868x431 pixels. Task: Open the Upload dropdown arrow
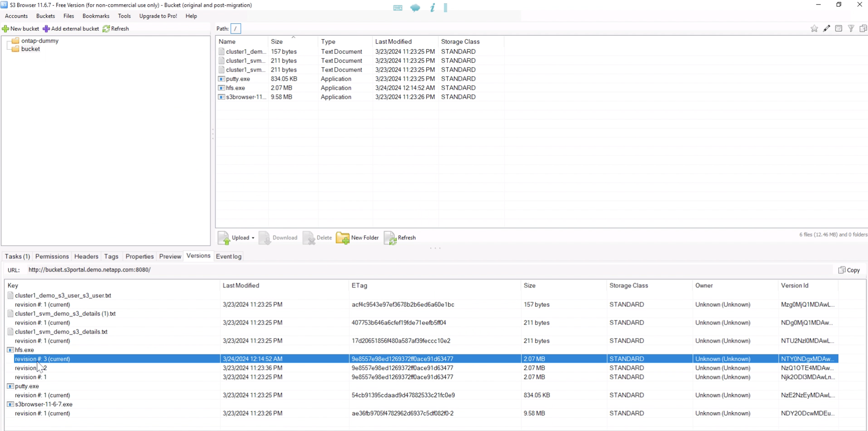coord(253,238)
